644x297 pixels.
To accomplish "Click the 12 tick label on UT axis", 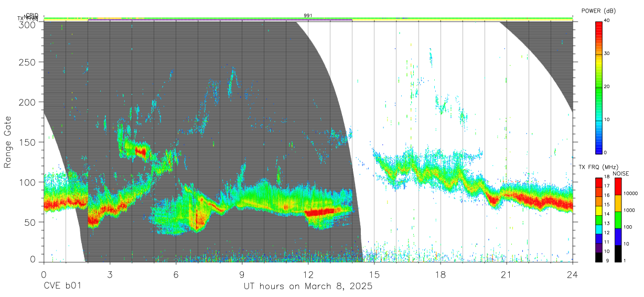I will click(308, 274).
